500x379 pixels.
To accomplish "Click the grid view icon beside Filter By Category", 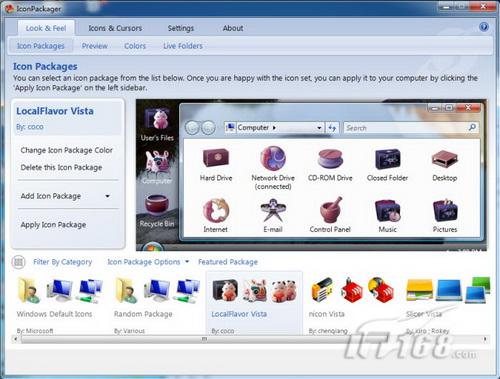I will (18, 262).
